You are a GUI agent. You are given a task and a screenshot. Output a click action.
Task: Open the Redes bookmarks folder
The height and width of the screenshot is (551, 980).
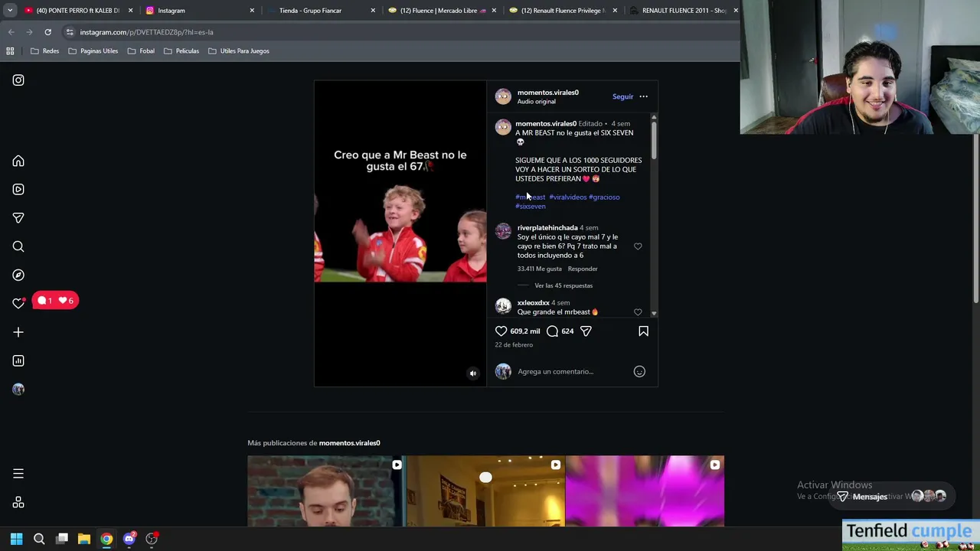(44, 51)
